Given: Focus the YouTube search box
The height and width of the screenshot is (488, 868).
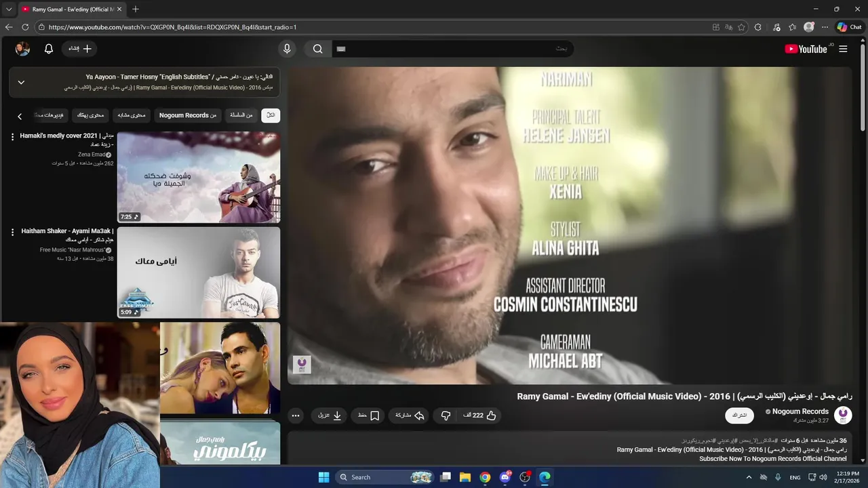Looking at the screenshot, I should pos(452,49).
